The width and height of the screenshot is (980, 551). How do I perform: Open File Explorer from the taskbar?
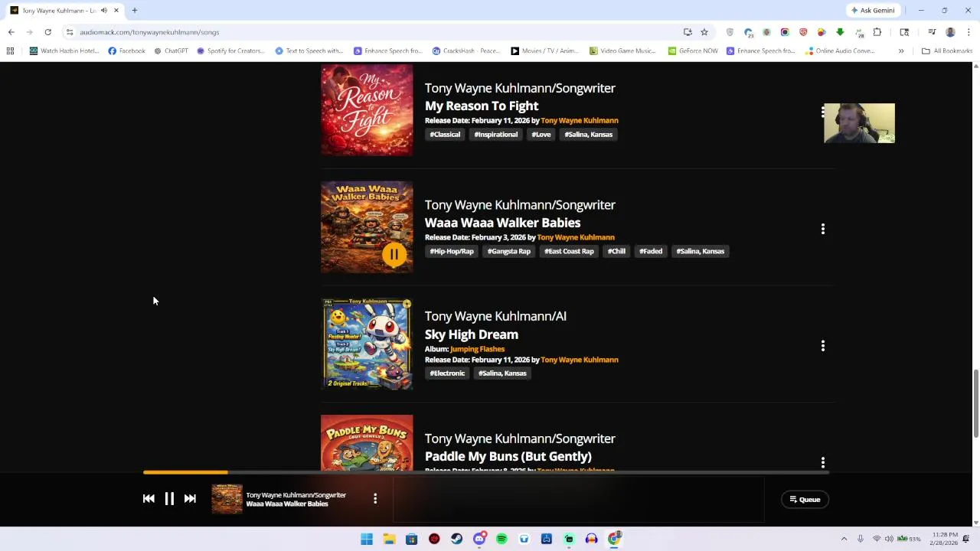click(389, 539)
